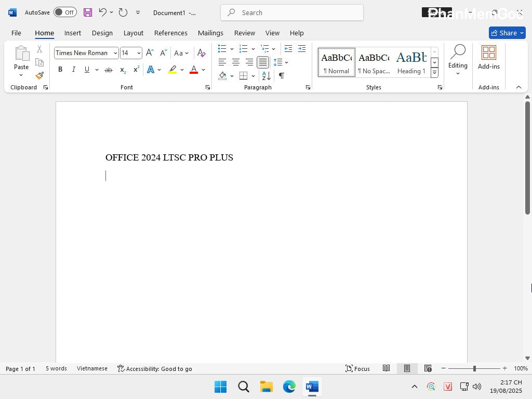Center align the paragraph
Image resolution: width=532 pixels, height=399 pixels.
point(235,62)
